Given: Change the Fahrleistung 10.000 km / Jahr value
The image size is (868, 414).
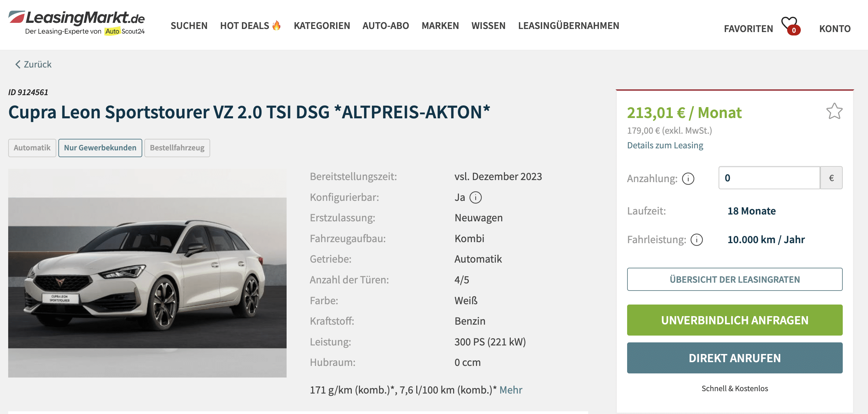Looking at the screenshot, I should (766, 240).
